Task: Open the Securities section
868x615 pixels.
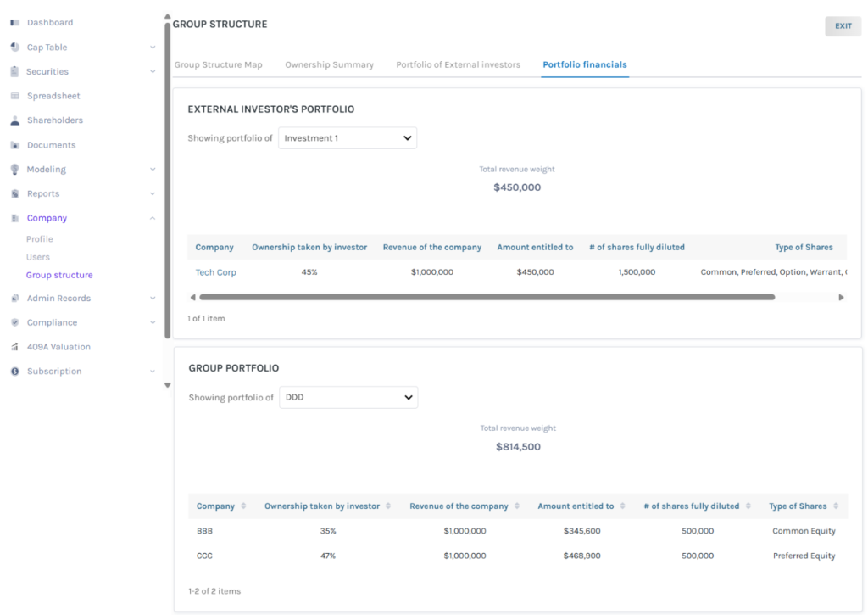Action: [47, 71]
